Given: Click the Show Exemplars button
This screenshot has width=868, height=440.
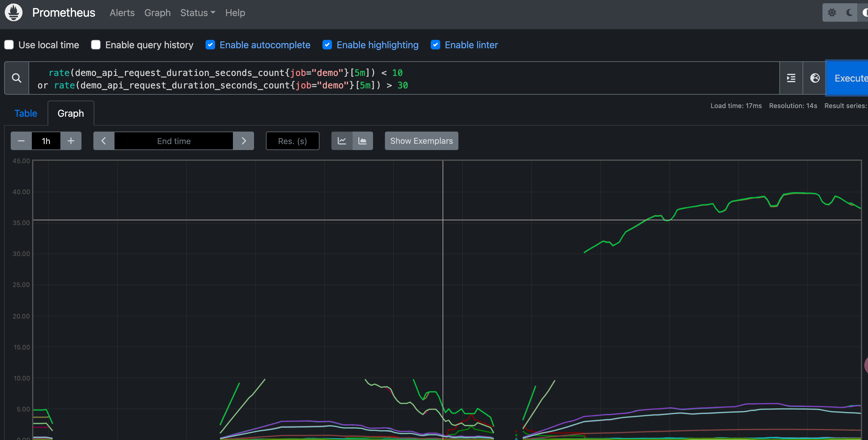Looking at the screenshot, I should 421,141.
